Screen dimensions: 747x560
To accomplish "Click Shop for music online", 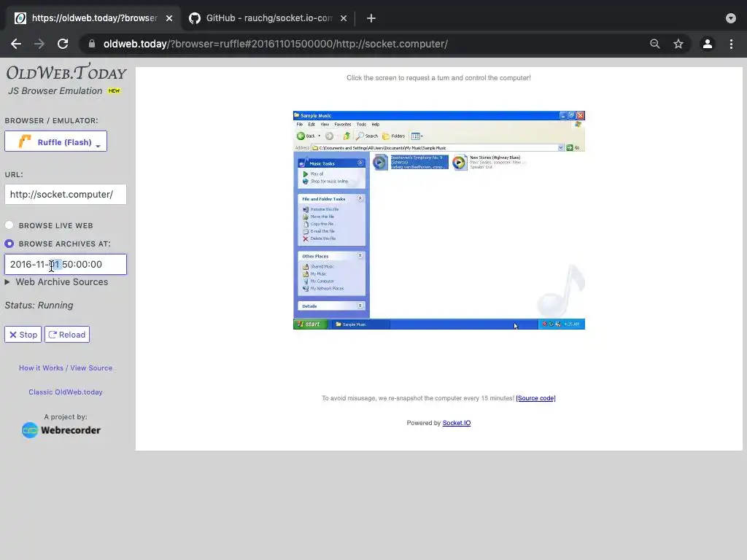I will [x=325, y=182].
